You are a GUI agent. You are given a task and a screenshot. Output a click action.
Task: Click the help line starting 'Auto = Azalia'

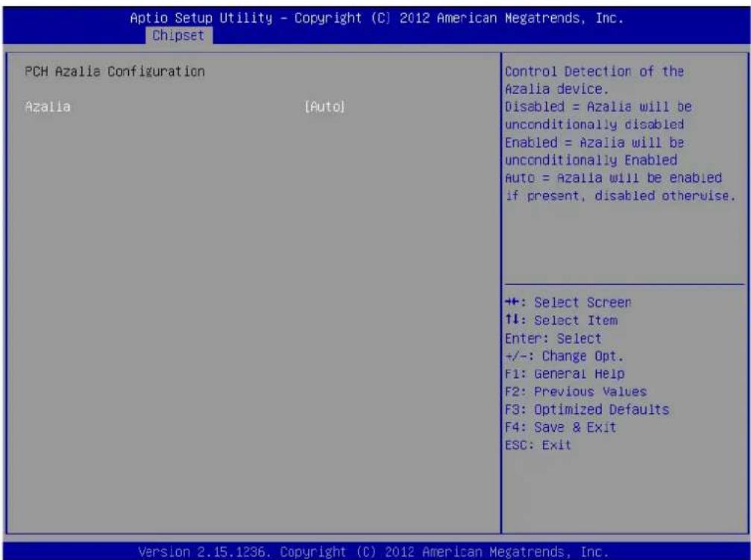point(613,177)
